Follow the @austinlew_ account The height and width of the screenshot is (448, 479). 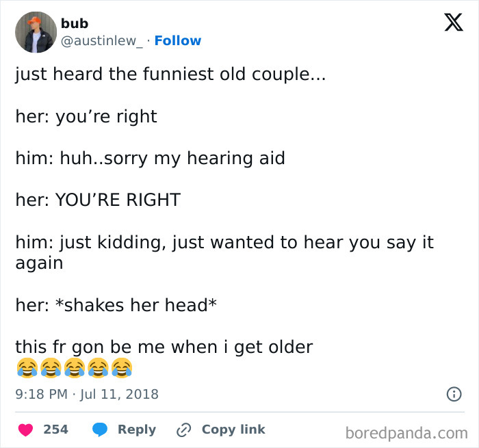point(178,41)
